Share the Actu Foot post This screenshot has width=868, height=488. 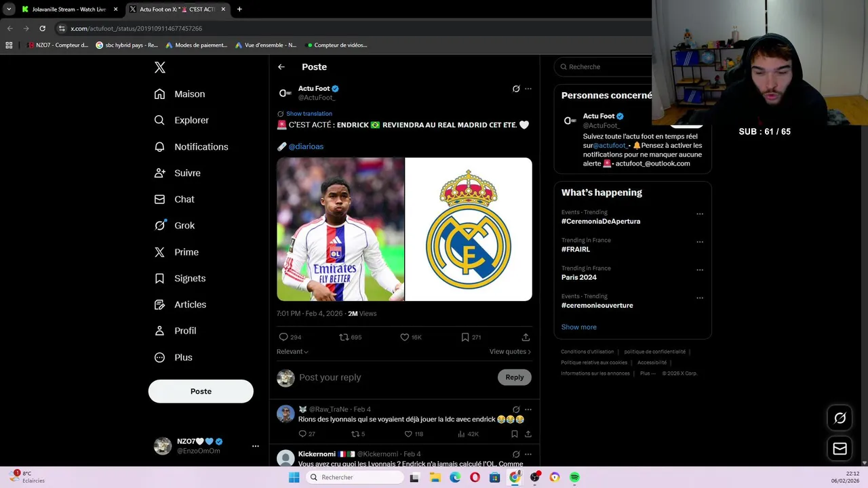click(x=526, y=337)
